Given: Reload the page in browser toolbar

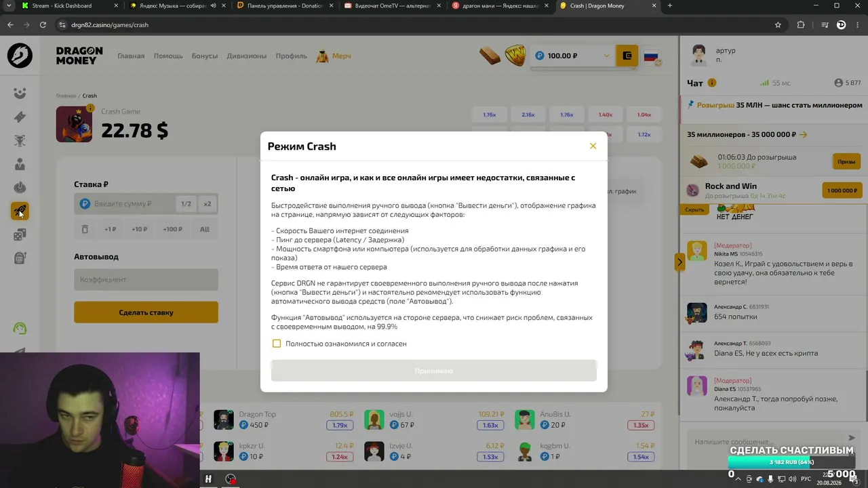Looking at the screenshot, I should point(43,25).
